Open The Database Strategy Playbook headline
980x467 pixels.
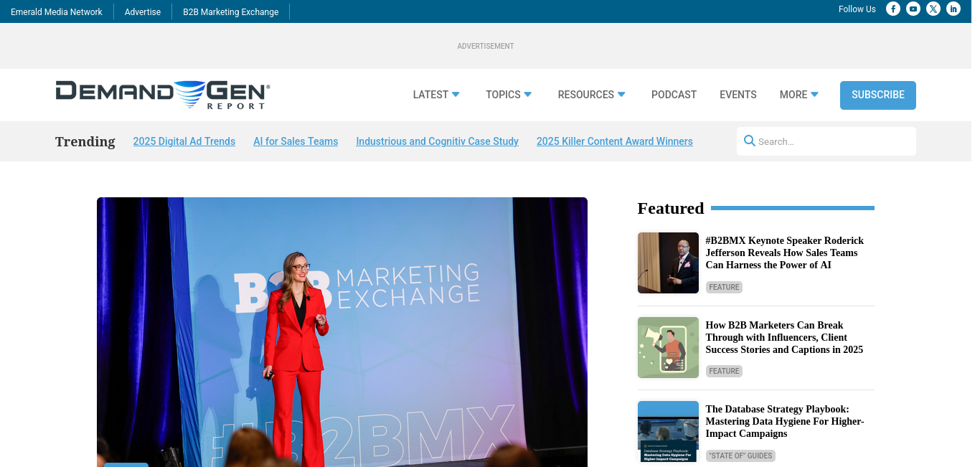785,422
